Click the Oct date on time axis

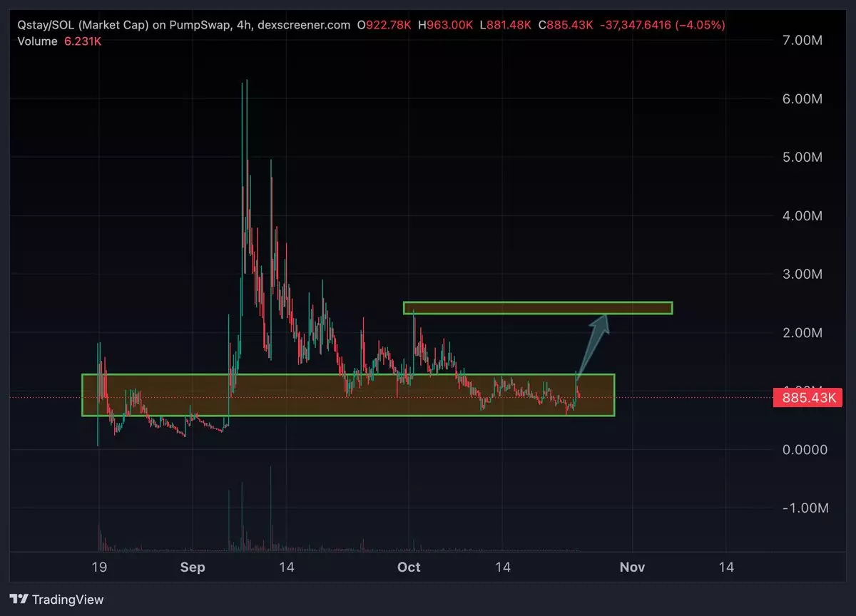(x=409, y=568)
